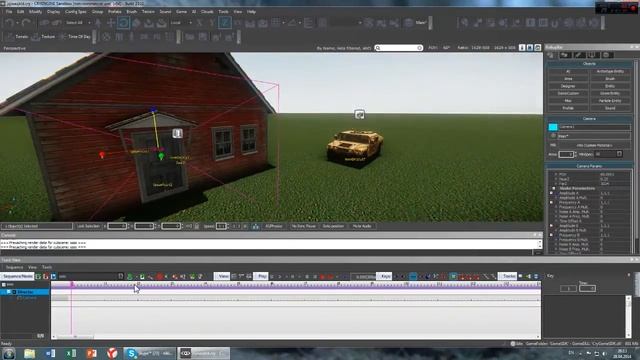Select the Director node in Track View
The width and height of the screenshot is (640, 360).
tap(25, 292)
